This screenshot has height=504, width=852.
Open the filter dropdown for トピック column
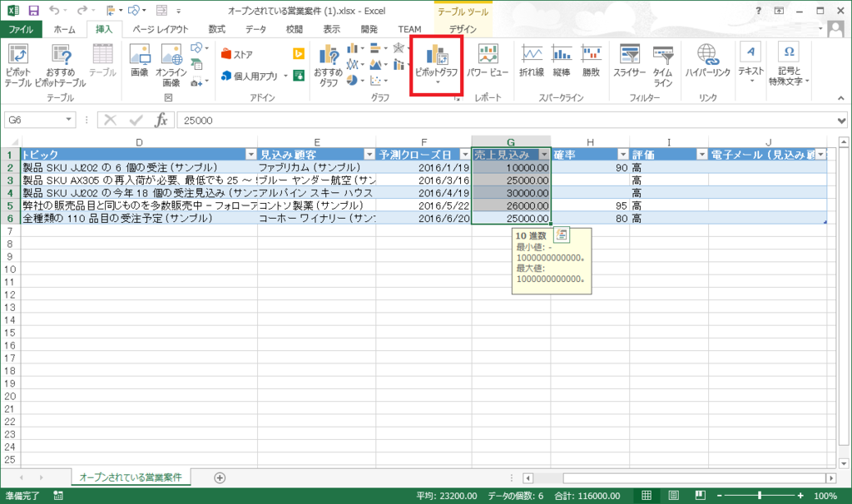tap(250, 155)
